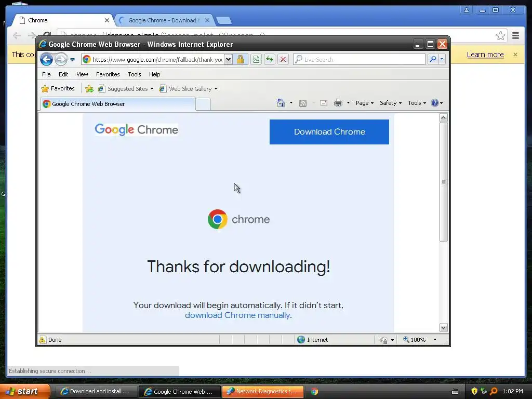Open the Print dropdown arrow
This screenshot has height=399, width=532.
pyautogui.click(x=348, y=103)
